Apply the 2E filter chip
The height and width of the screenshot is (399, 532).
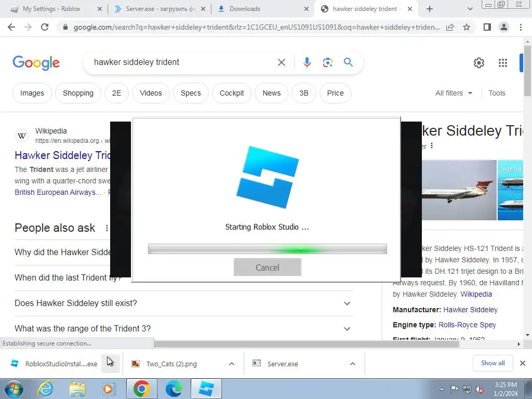(116, 93)
